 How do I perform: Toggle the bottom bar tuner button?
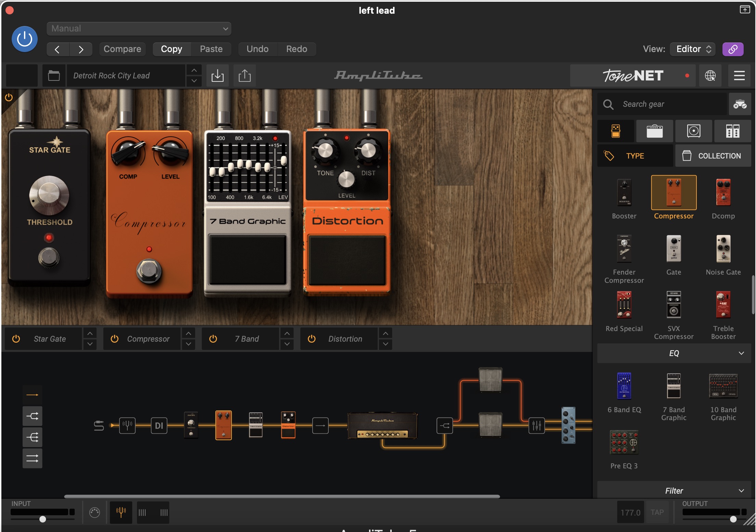click(x=121, y=512)
